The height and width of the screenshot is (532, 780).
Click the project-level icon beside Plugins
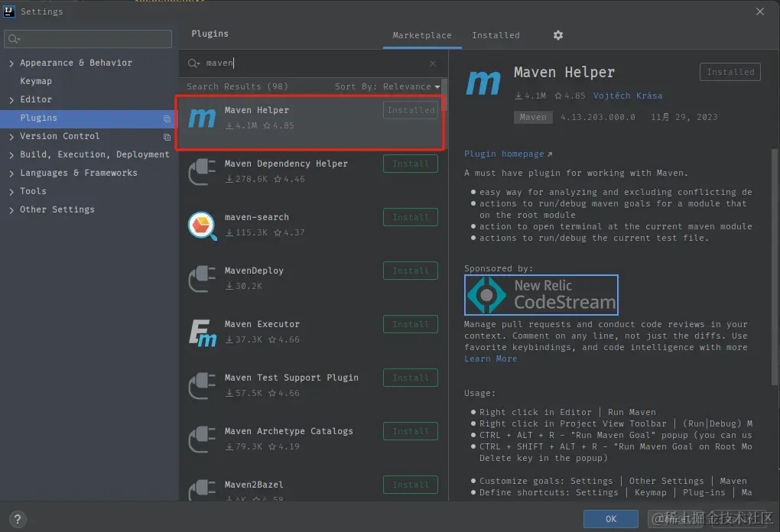(167, 118)
